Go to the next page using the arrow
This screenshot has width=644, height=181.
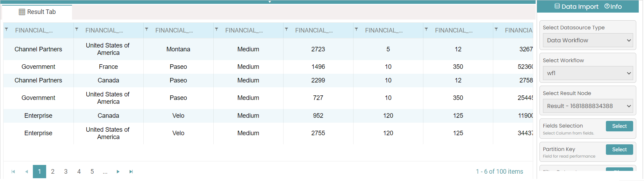pyautogui.click(x=118, y=172)
